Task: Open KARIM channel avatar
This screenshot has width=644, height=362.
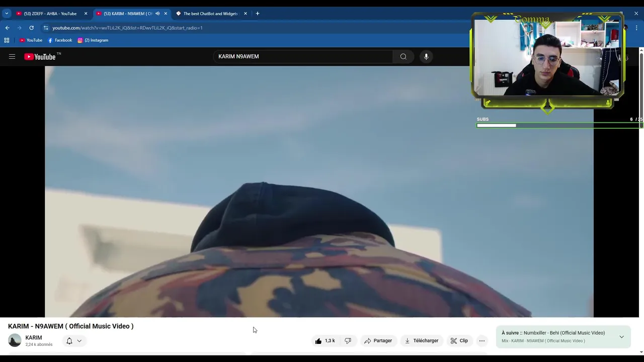Action: pos(15,340)
